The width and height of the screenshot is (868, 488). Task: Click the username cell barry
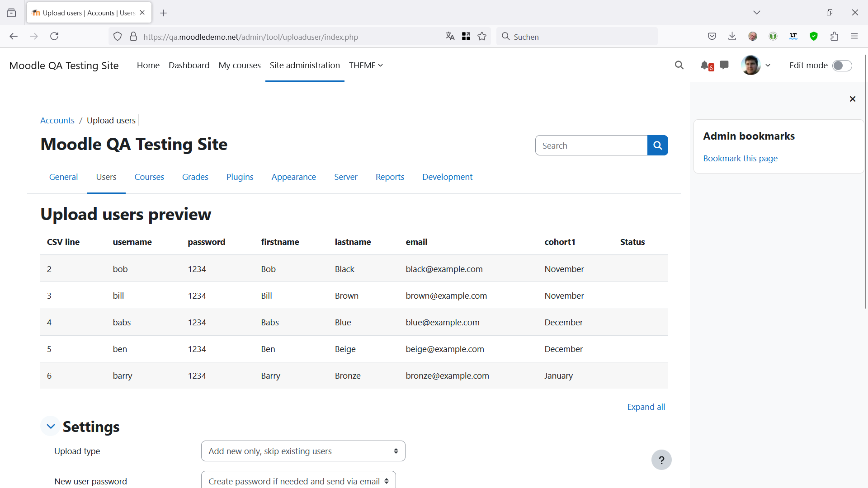123,375
